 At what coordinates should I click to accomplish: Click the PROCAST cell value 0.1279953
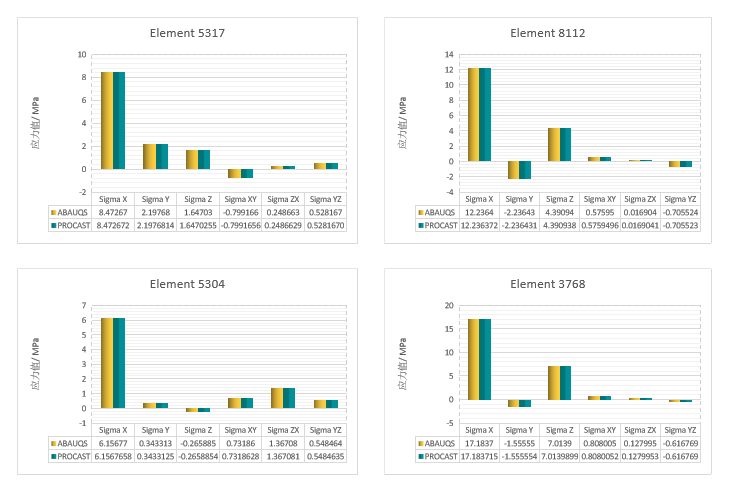640,456
